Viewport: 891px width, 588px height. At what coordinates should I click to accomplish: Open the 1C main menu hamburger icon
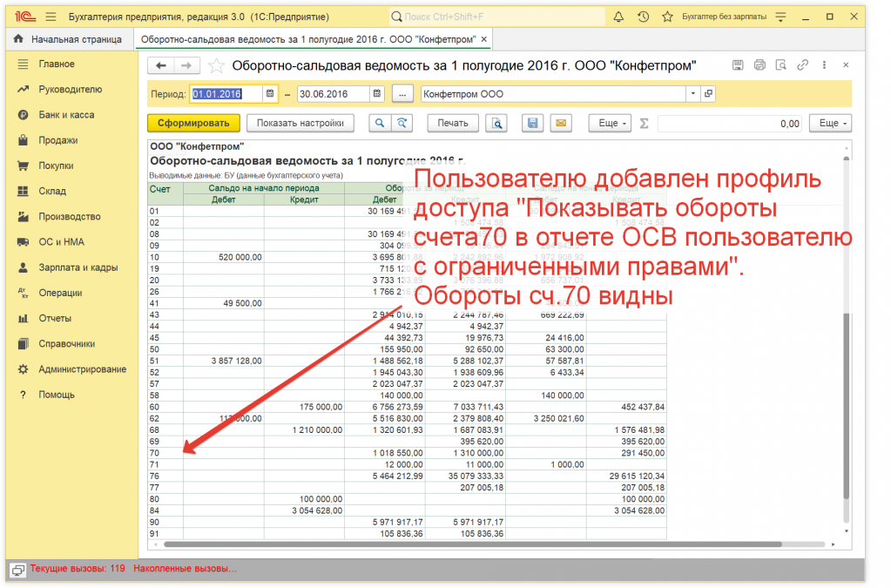click(51, 17)
